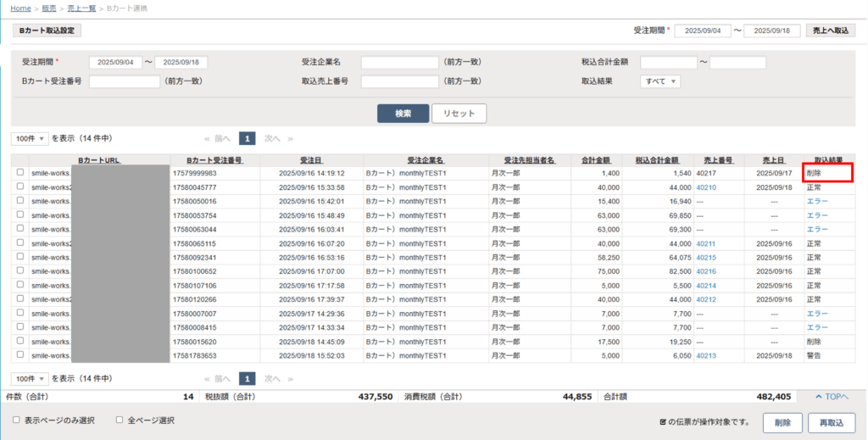Click the リセット reset button
The image size is (868, 440).
point(459,114)
